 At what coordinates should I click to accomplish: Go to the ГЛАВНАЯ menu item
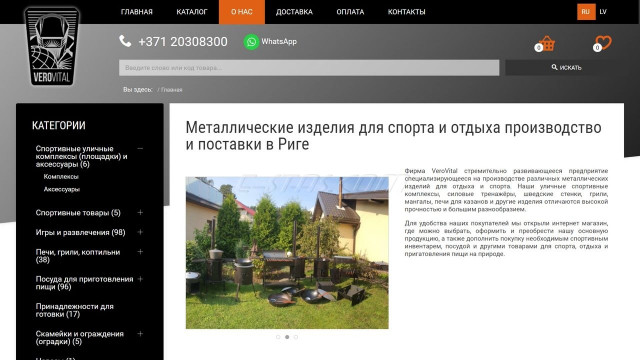(137, 12)
